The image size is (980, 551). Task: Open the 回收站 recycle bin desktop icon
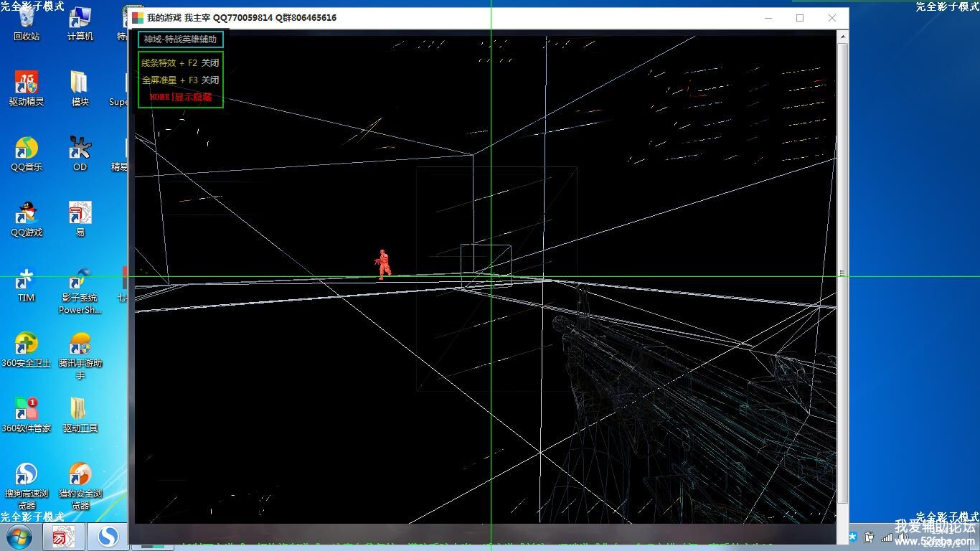coord(27,24)
